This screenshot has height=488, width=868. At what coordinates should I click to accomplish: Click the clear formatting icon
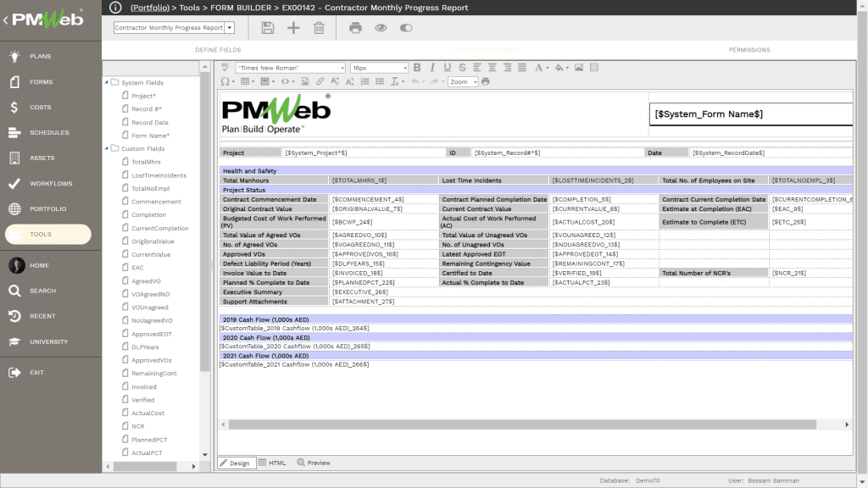click(397, 81)
